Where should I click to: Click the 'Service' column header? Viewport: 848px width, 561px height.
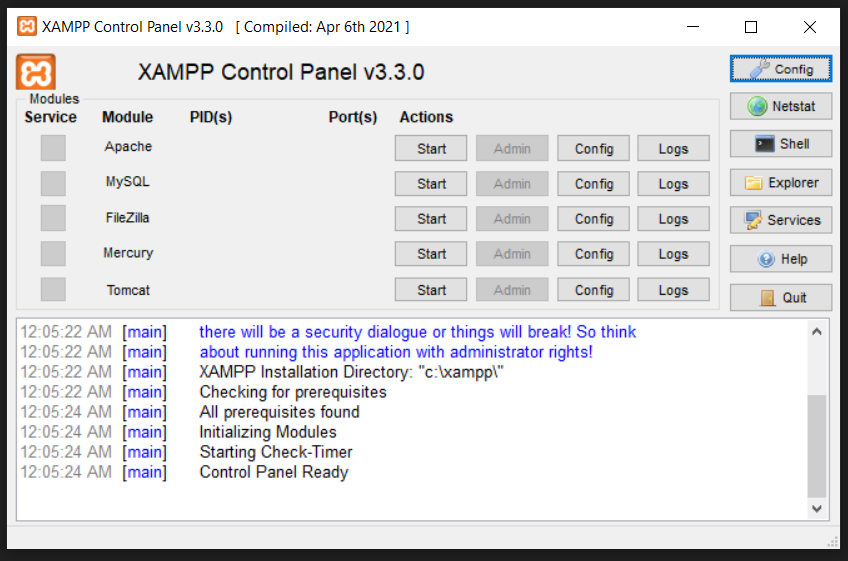(50, 117)
